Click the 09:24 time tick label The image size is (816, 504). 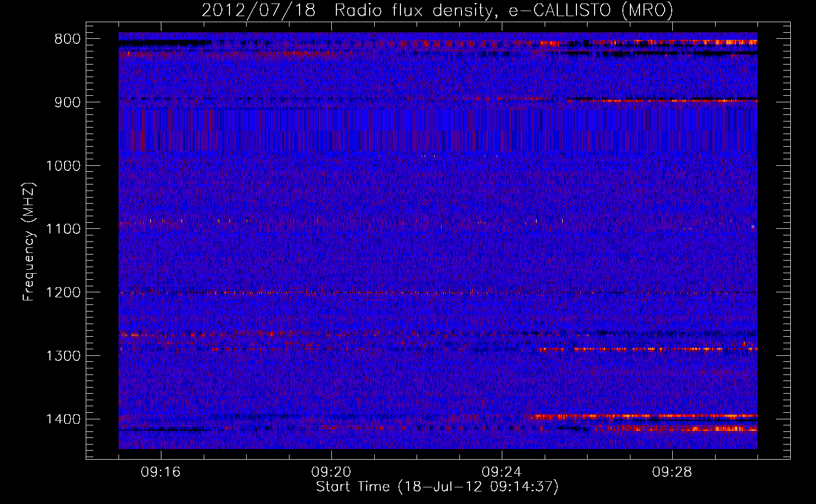[502, 472]
